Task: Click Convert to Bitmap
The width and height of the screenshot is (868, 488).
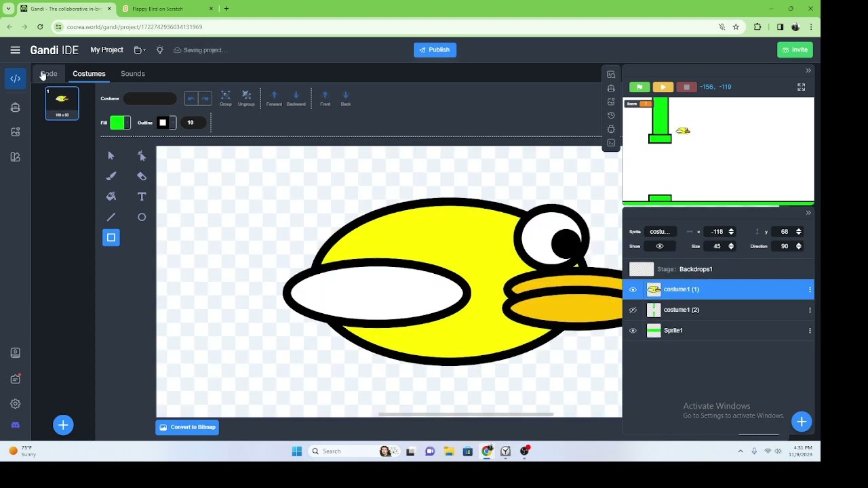Action: pos(187,428)
